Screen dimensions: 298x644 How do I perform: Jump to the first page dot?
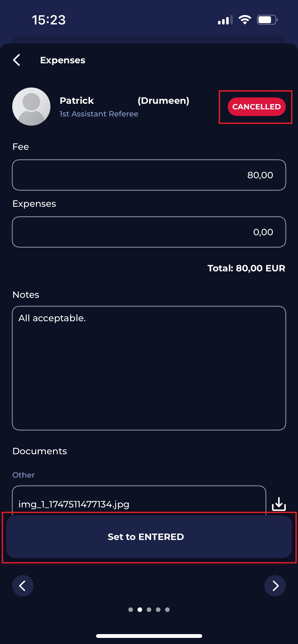[131, 610]
